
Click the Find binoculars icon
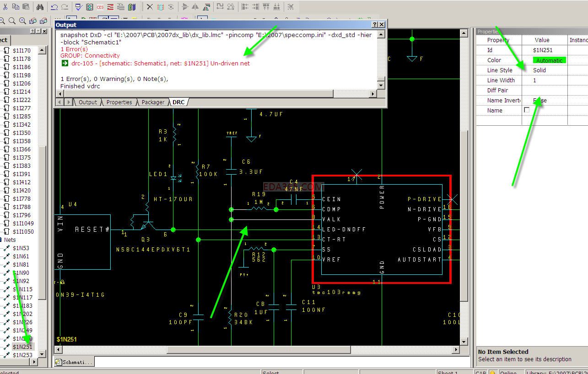tap(40, 7)
